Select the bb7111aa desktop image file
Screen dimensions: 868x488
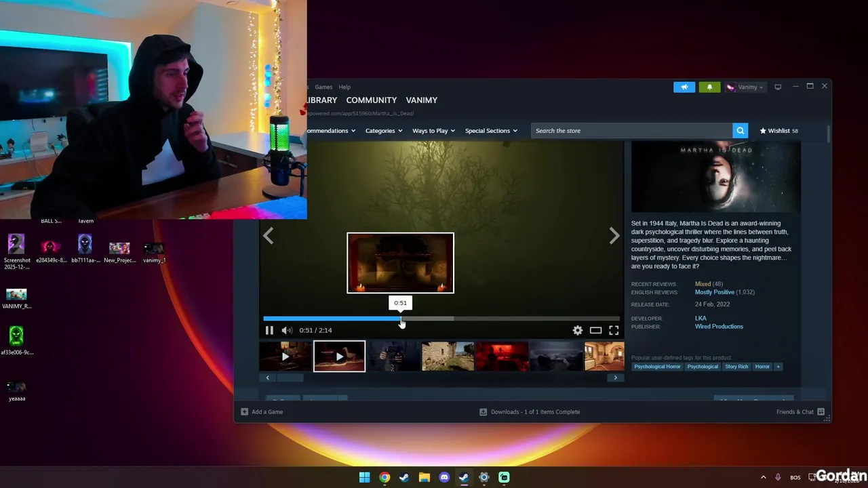[85, 249]
